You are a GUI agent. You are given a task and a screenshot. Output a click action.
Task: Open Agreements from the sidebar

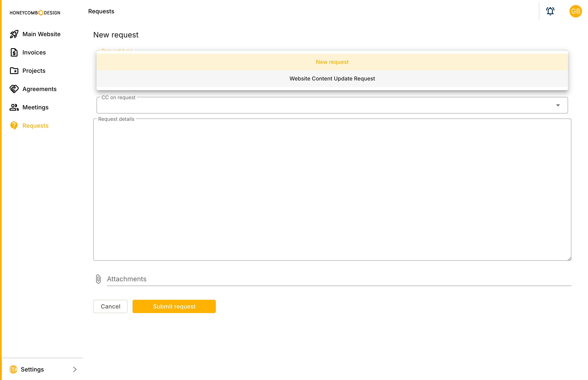[40, 89]
